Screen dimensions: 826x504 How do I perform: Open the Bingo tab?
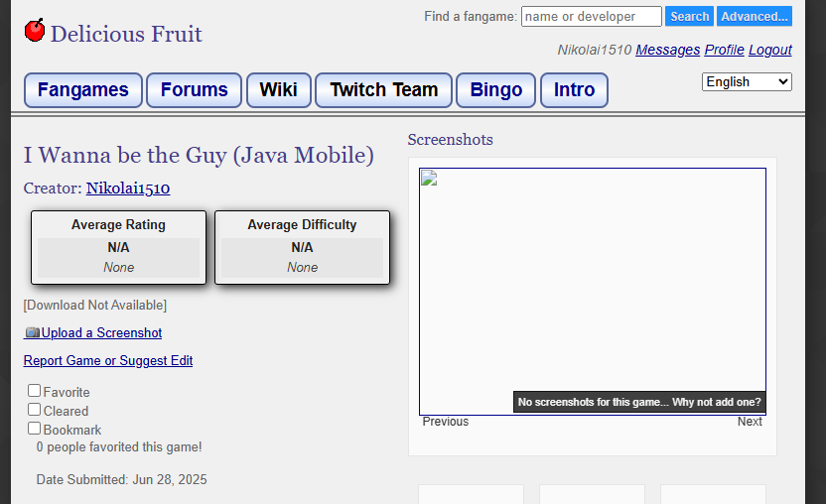[x=495, y=90]
